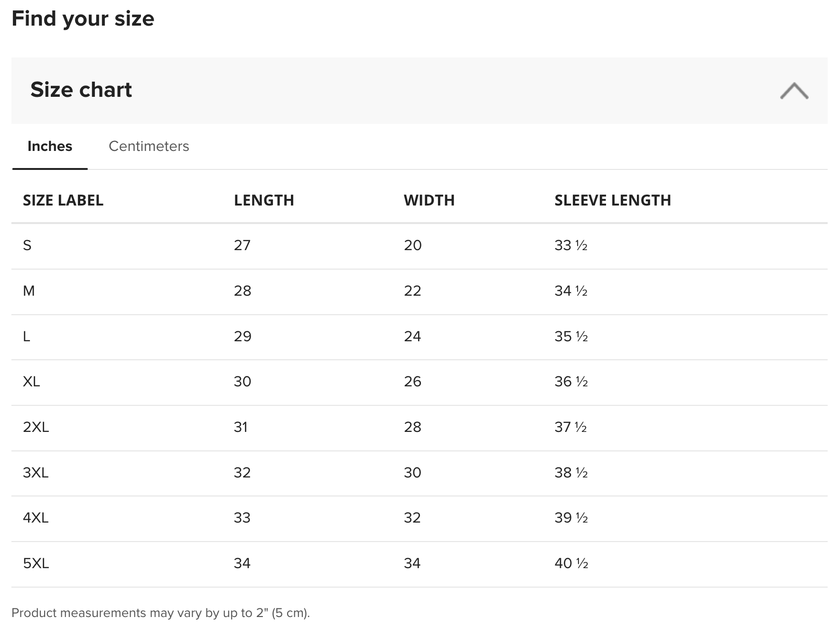
Task: Select the S size row label
Action: pos(27,245)
